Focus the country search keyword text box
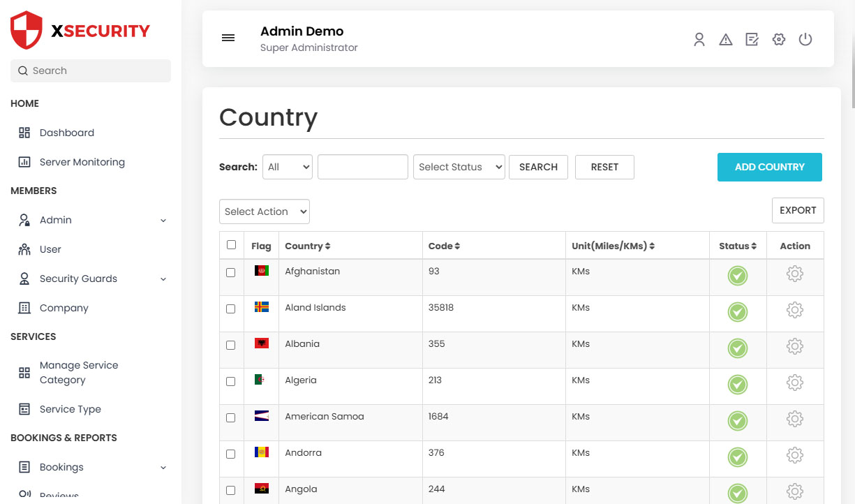Image resolution: width=855 pixels, height=504 pixels. coord(363,167)
